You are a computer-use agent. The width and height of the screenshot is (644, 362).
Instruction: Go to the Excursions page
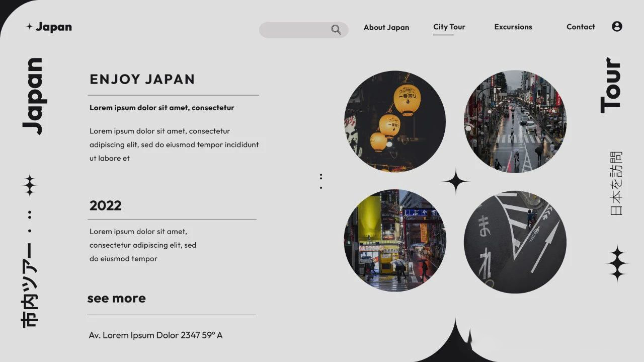513,27
